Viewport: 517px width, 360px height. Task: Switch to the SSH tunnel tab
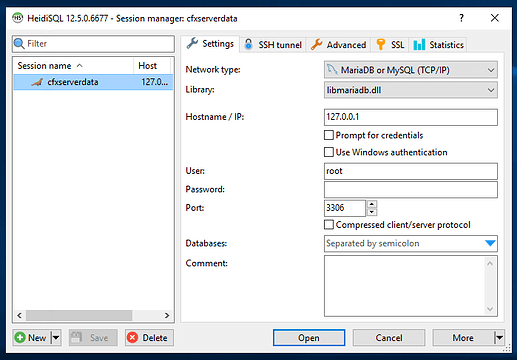pyautogui.click(x=273, y=44)
